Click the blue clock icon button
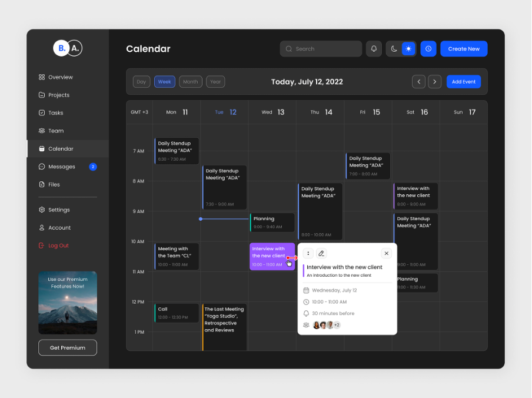This screenshot has height=398, width=532. pyautogui.click(x=428, y=48)
